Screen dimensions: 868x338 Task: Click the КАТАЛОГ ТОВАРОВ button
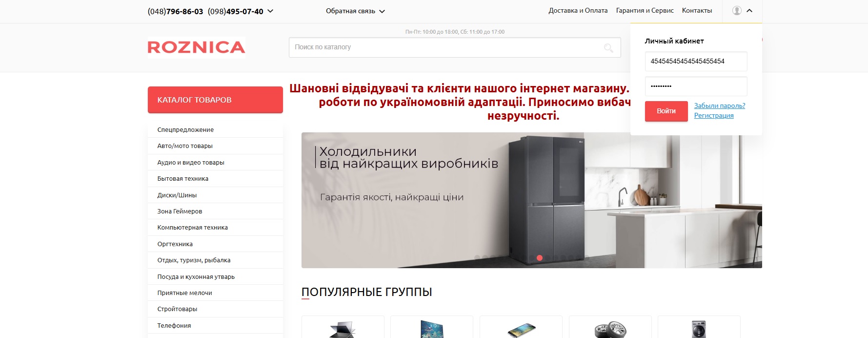coord(215,100)
